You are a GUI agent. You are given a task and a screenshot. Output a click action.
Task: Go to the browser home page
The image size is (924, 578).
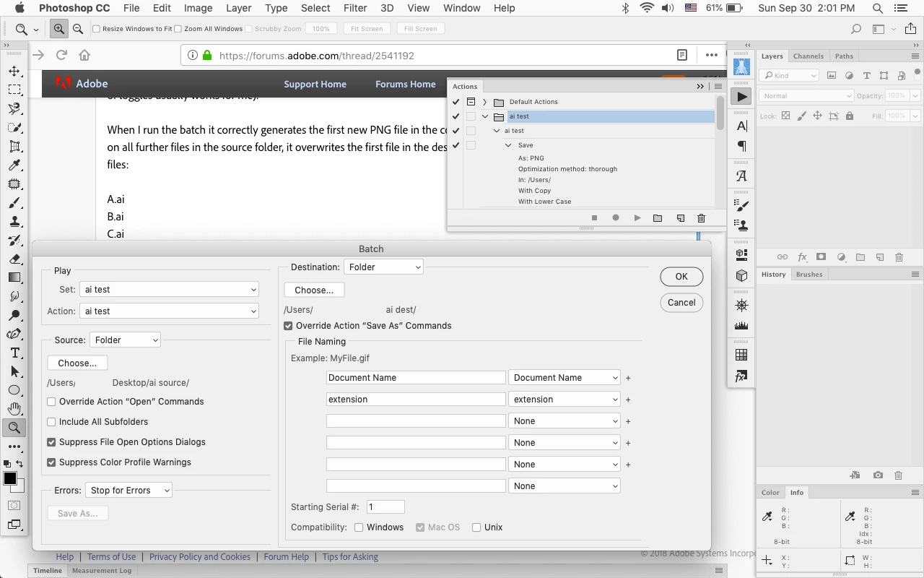[x=84, y=55]
